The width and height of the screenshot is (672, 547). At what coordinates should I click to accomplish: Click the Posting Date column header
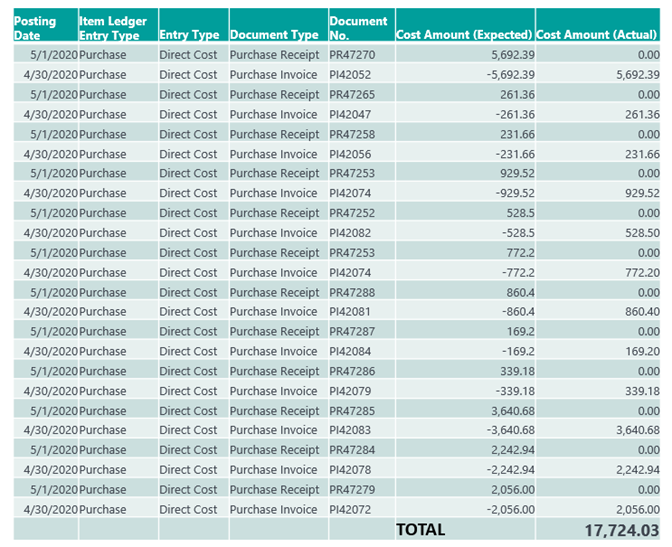(x=46, y=25)
